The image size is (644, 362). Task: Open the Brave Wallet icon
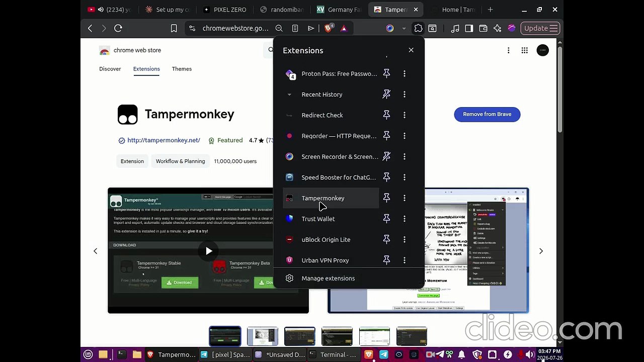483,28
